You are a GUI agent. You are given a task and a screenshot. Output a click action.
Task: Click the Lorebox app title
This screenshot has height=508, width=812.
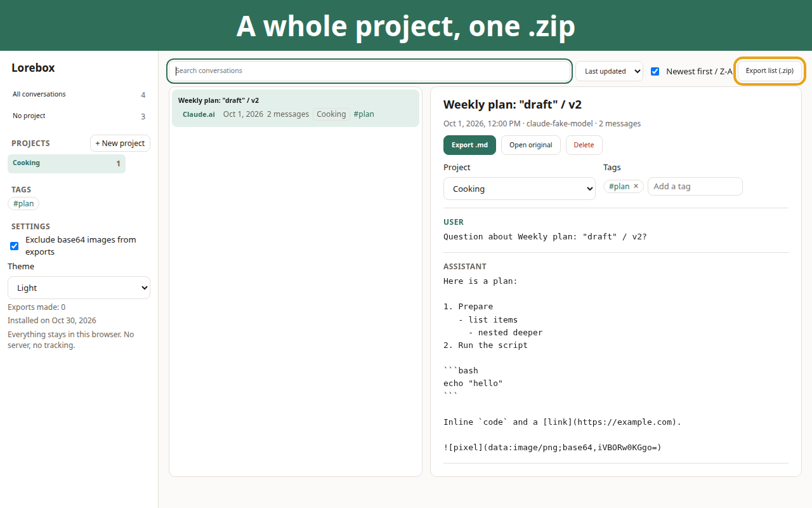(33, 68)
